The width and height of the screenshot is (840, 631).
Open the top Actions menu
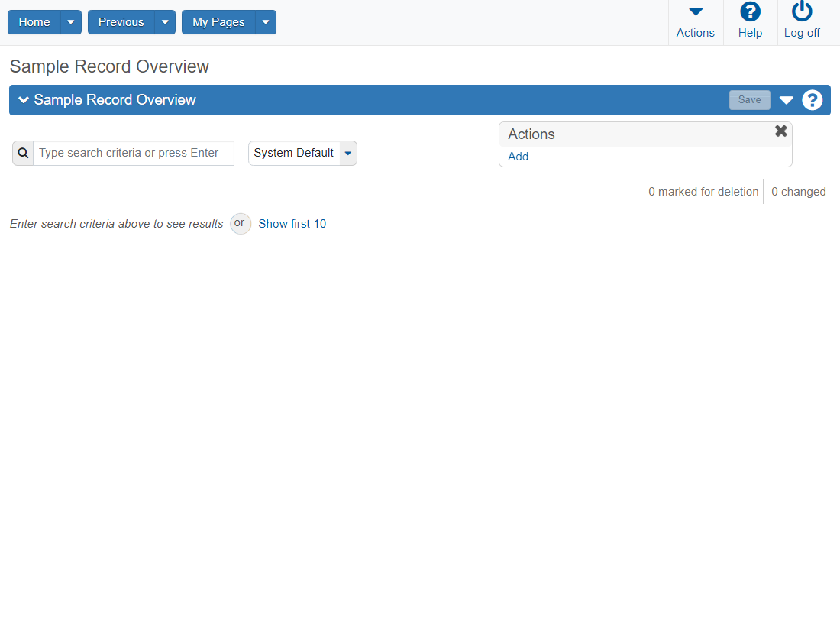pos(696,22)
